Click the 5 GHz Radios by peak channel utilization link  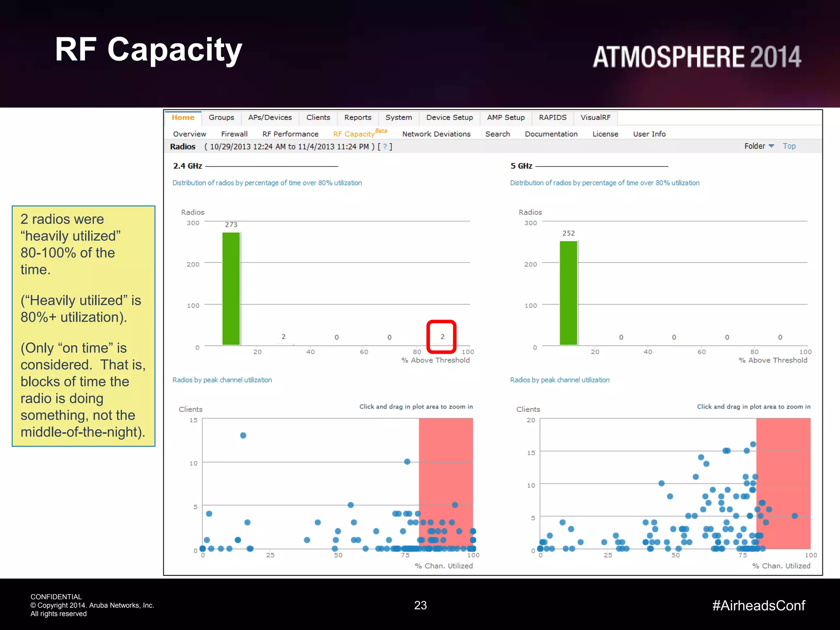[559, 380]
